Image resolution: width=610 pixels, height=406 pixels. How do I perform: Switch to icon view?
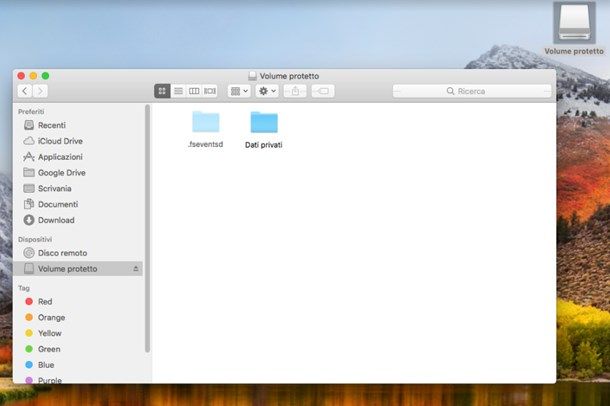162,91
